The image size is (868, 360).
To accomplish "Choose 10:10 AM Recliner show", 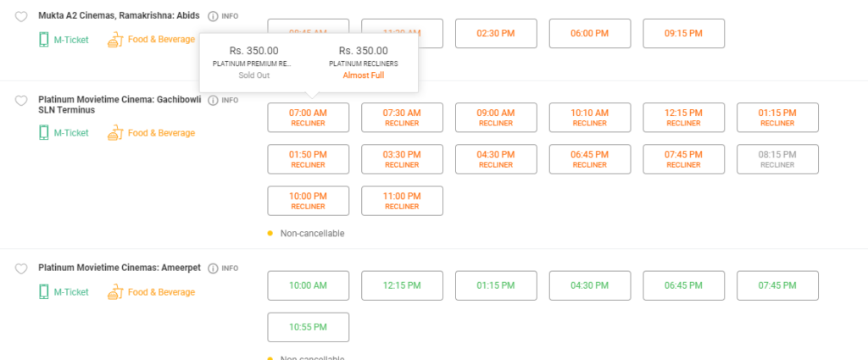I will tap(590, 117).
